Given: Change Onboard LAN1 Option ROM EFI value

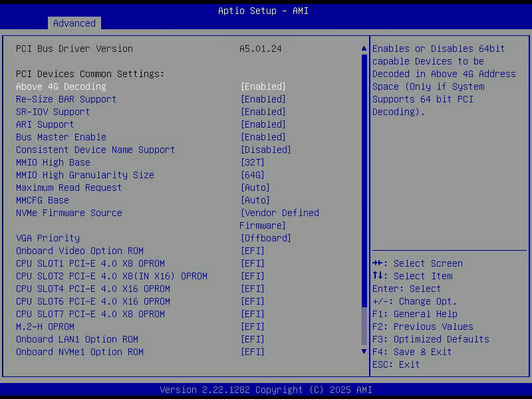Looking at the screenshot, I should click(x=253, y=339).
